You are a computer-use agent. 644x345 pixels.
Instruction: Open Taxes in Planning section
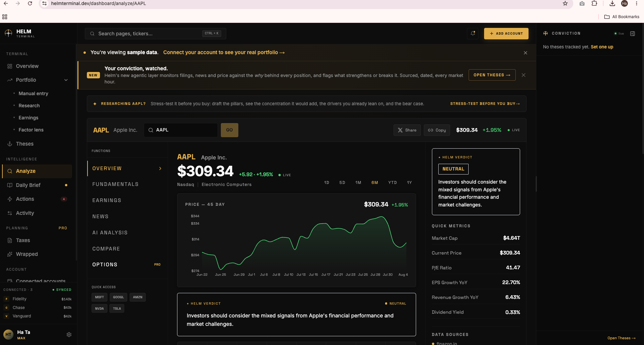click(37, 240)
